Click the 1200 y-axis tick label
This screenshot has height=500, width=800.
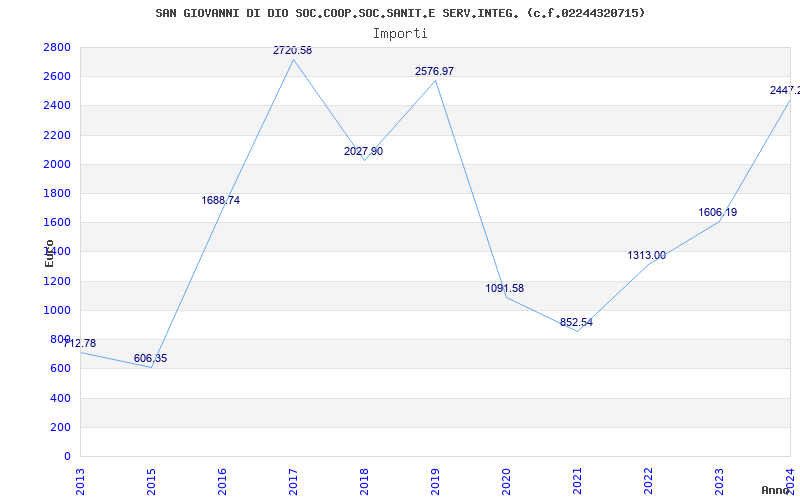57,281
